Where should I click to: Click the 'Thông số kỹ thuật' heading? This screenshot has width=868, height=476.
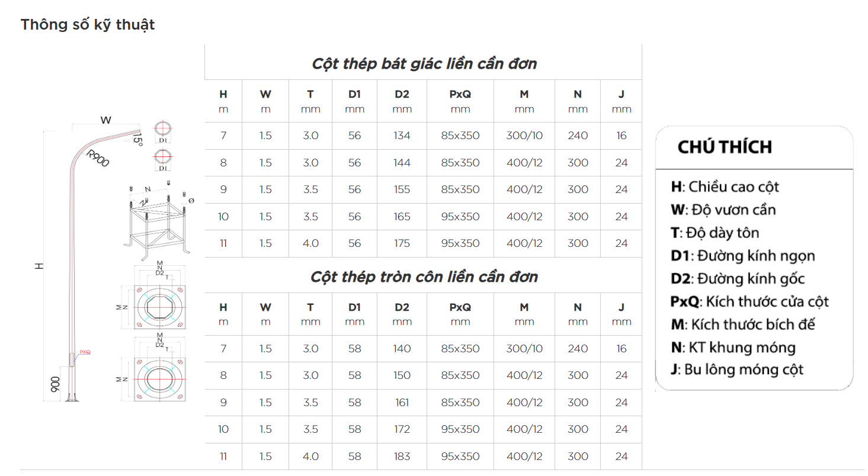pos(88,24)
